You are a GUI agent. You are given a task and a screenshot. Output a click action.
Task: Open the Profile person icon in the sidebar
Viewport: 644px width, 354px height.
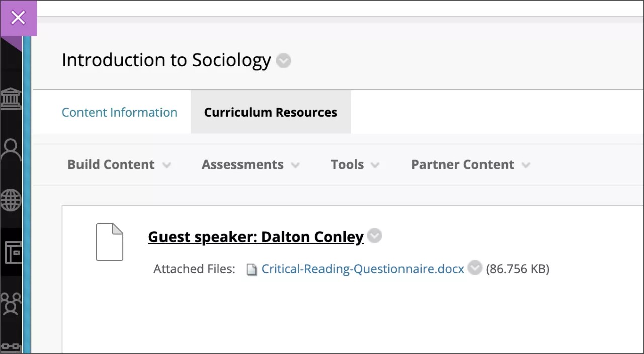click(x=11, y=150)
